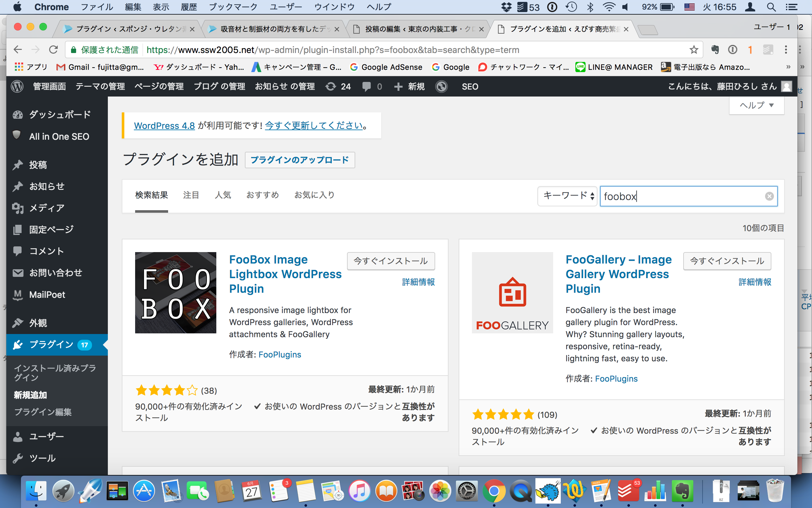
Task: Go back with Chrome back arrow
Action: [x=18, y=50]
